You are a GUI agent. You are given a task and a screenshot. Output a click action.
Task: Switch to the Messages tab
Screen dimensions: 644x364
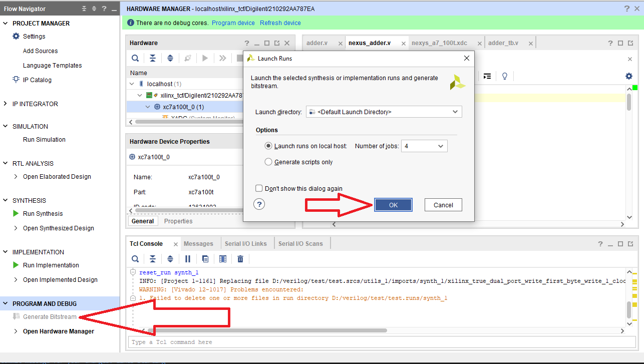198,244
